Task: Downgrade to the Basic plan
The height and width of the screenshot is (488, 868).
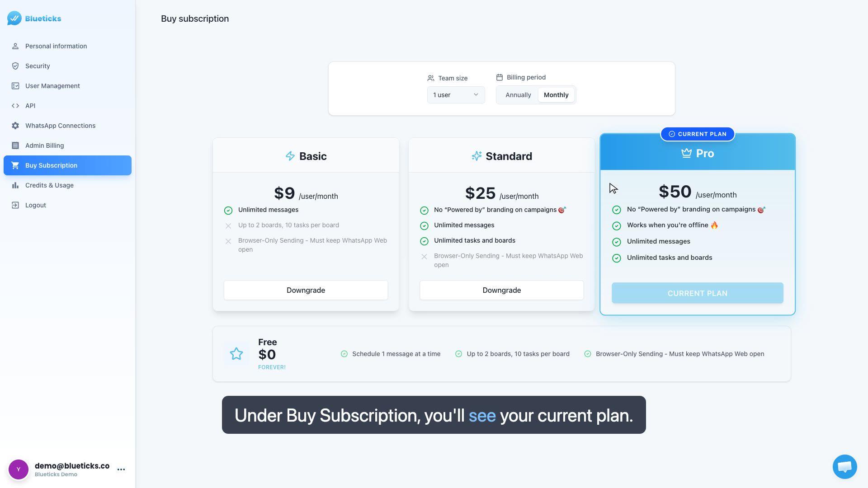Action: pos(306,290)
